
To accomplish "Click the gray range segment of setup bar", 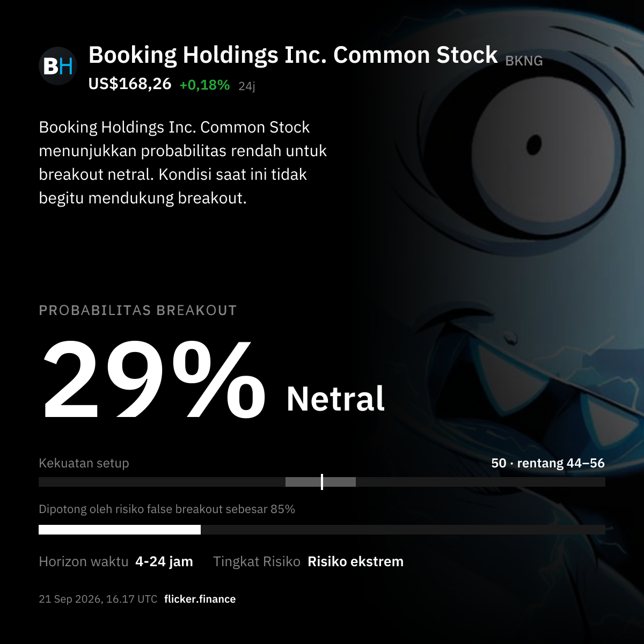I will coord(320,482).
